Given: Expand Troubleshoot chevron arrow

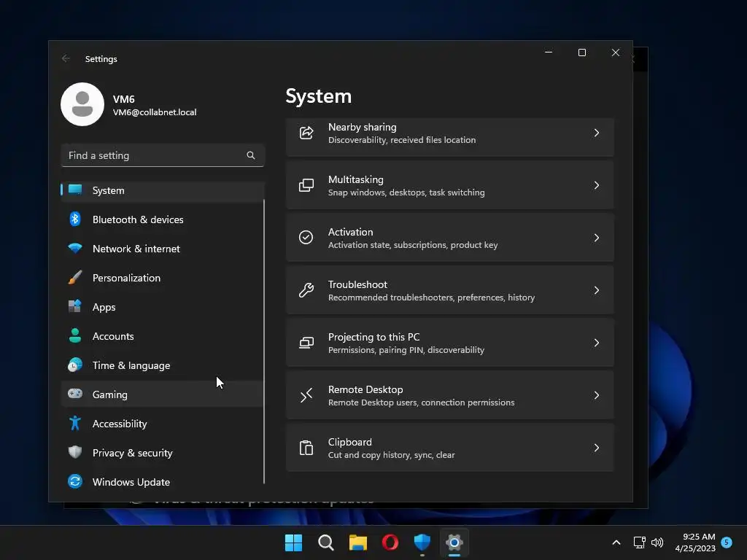Looking at the screenshot, I should pyautogui.click(x=597, y=290).
